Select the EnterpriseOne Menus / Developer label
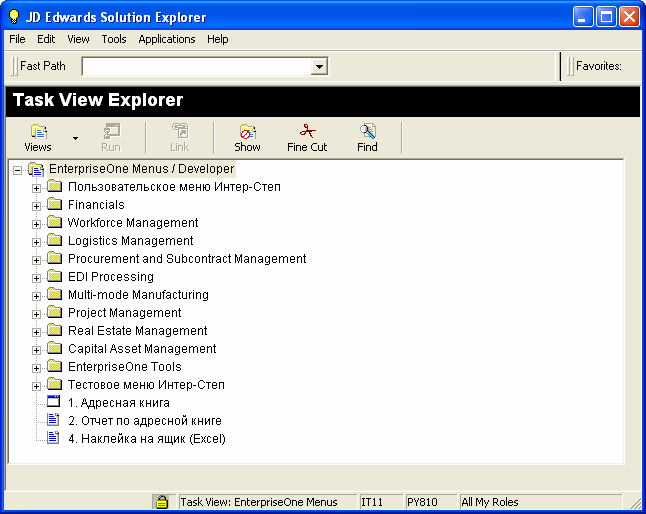646x514 pixels. 141,169
